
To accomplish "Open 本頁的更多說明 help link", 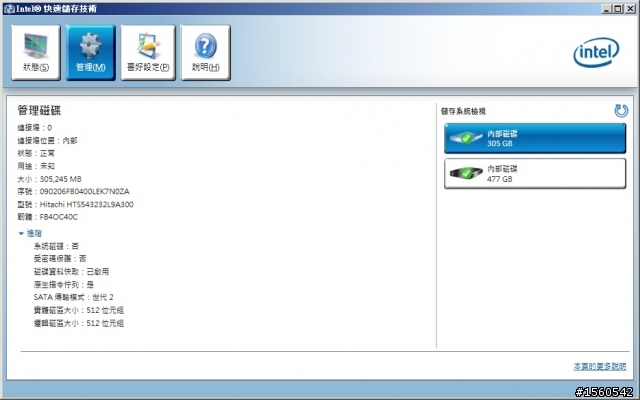I will tap(600, 367).
